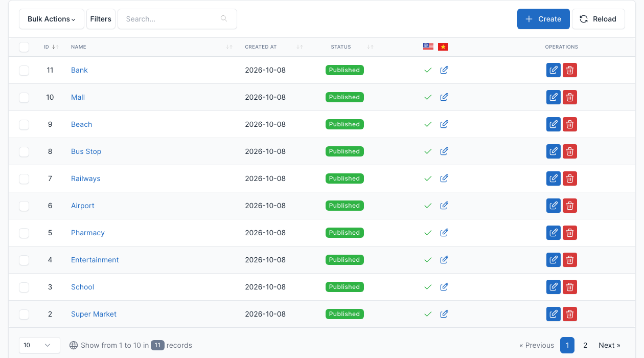
Task: Edit Vietnamese translation for Bank
Action: coord(444,70)
